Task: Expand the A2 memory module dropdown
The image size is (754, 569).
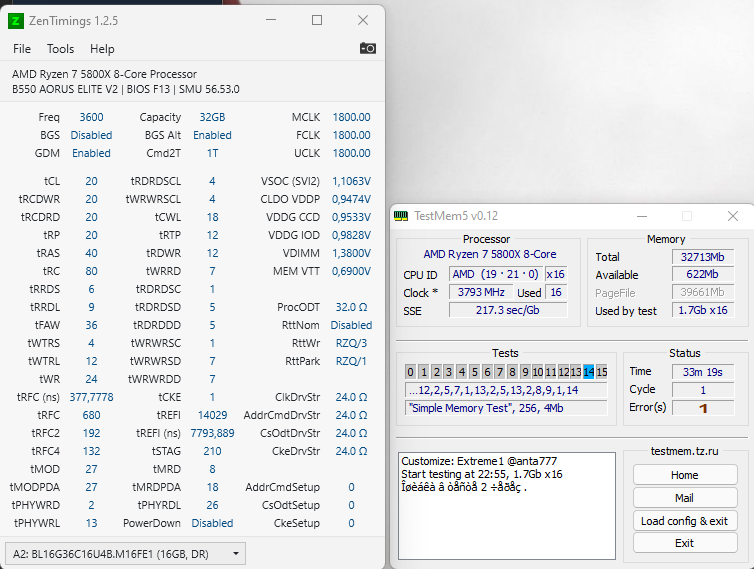Action: pyautogui.click(x=125, y=554)
